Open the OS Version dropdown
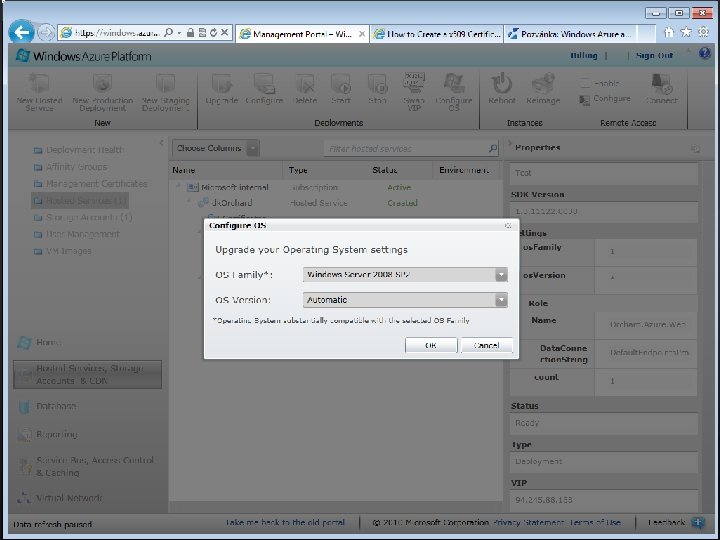Viewport: 720px width, 540px height. coord(501,300)
